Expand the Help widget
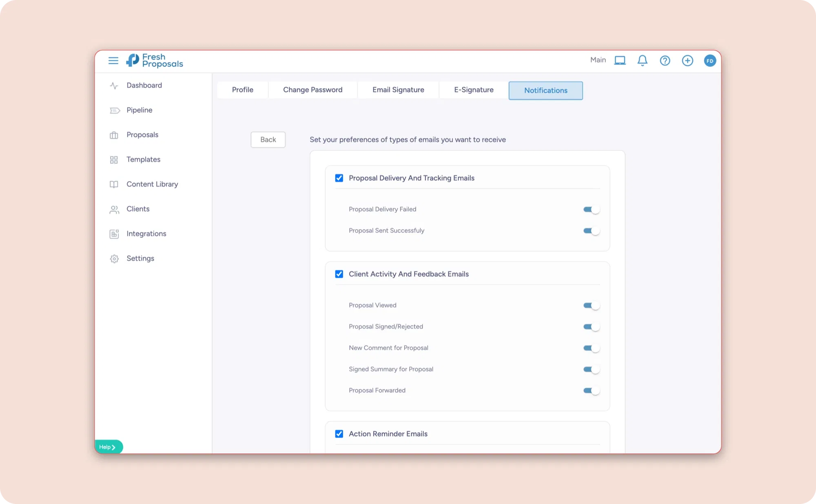Image resolution: width=816 pixels, height=504 pixels. tap(108, 447)
